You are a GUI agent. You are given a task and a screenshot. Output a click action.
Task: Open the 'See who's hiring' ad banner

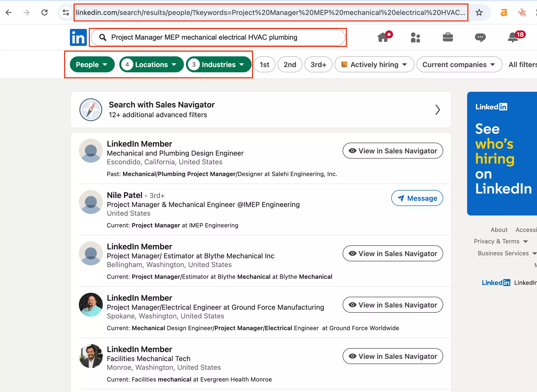click(502, 154)
